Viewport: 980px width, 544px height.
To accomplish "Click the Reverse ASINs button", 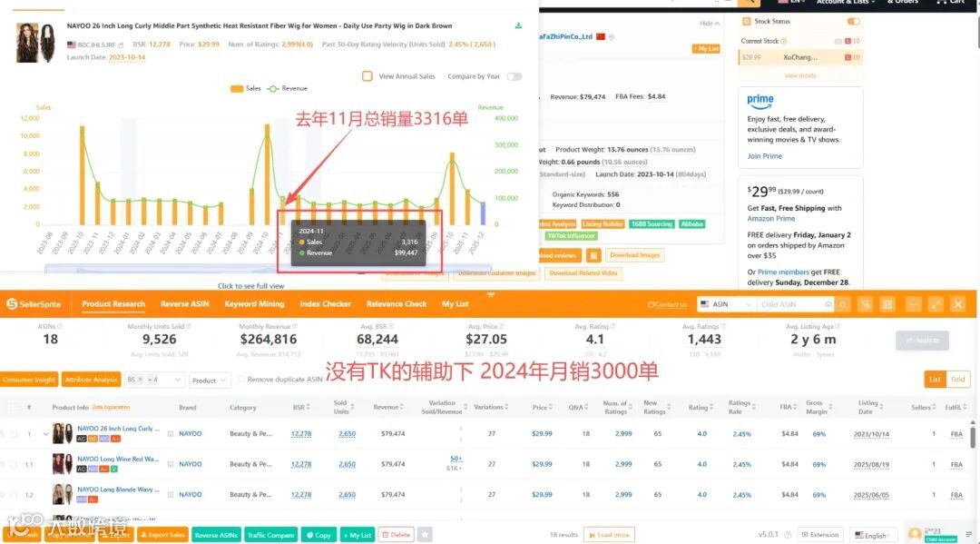I will point(216,535).
